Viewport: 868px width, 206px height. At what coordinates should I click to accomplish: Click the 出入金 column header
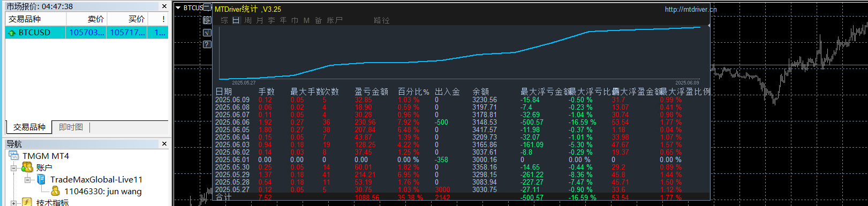click(x=448, y=91)
